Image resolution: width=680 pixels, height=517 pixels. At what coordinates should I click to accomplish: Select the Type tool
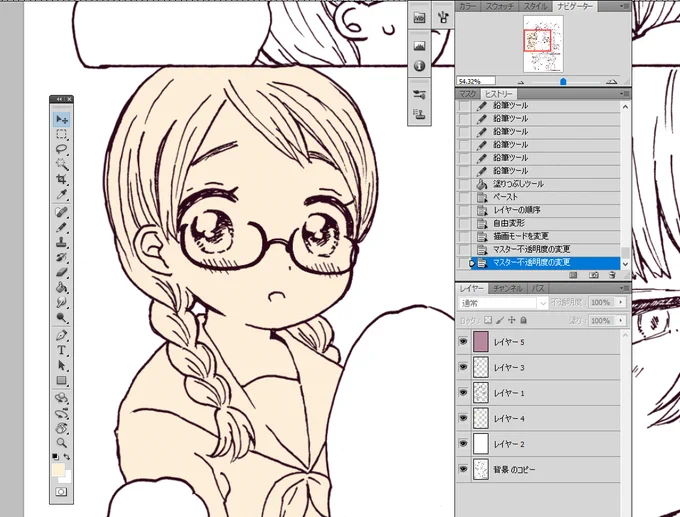click(62, 350)
